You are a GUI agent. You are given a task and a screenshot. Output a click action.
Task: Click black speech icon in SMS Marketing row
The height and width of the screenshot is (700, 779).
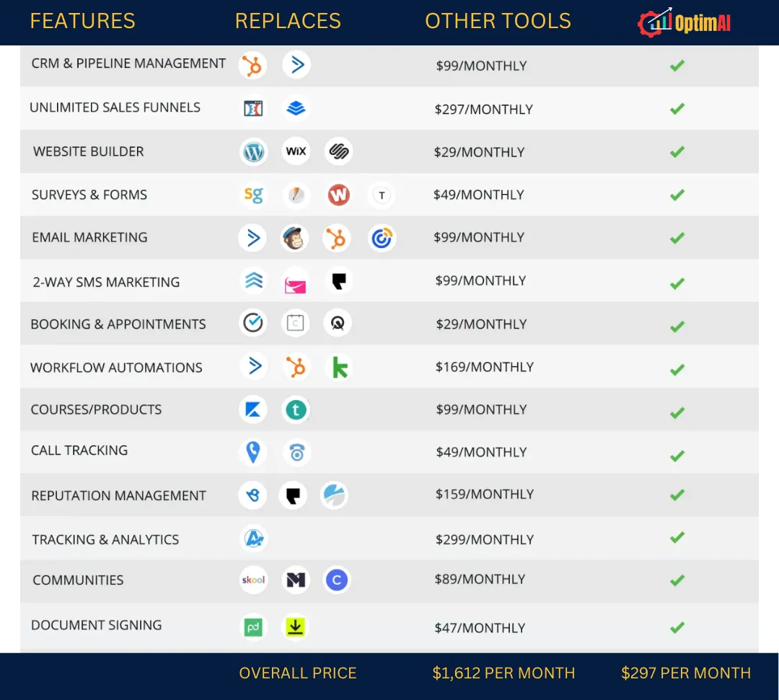click(x=339, y=281)
